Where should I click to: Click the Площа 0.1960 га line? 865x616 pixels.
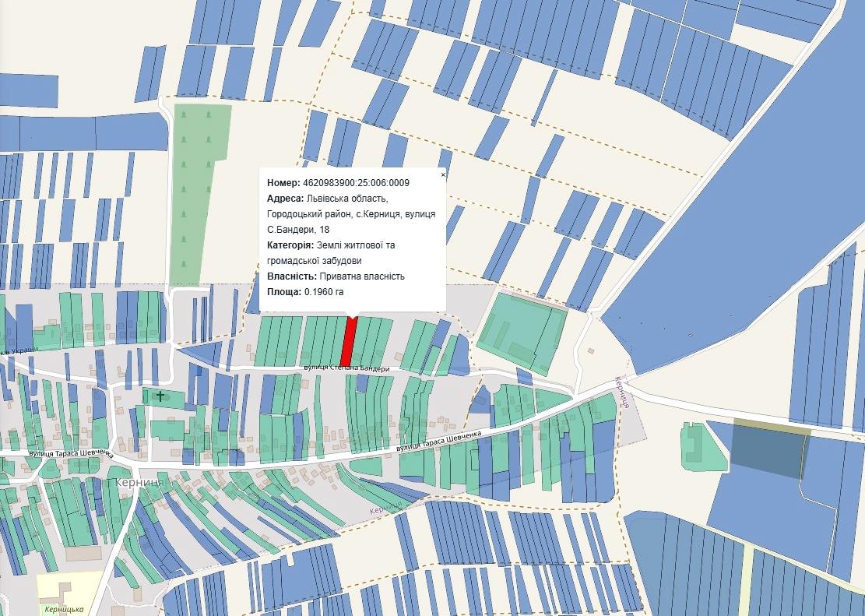pos(305,292)
